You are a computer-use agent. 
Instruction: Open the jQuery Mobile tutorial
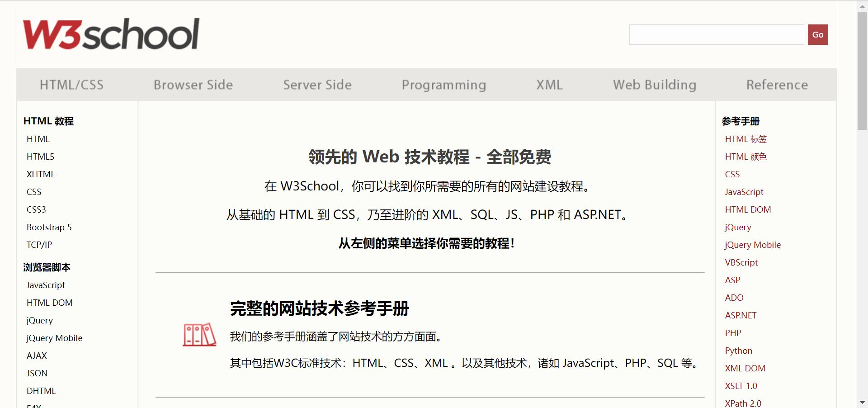click(x=54, y=338)
